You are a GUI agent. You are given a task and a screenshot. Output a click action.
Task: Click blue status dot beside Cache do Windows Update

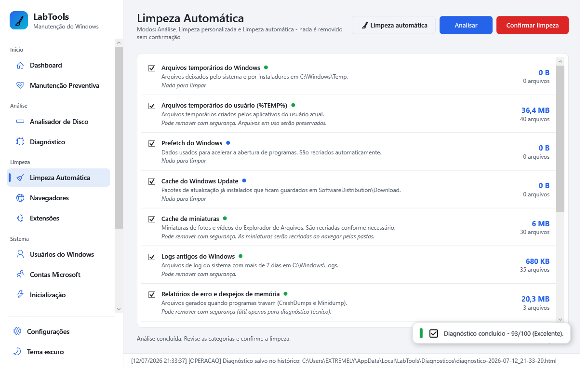pyautogui.click(x=244, y=180)
